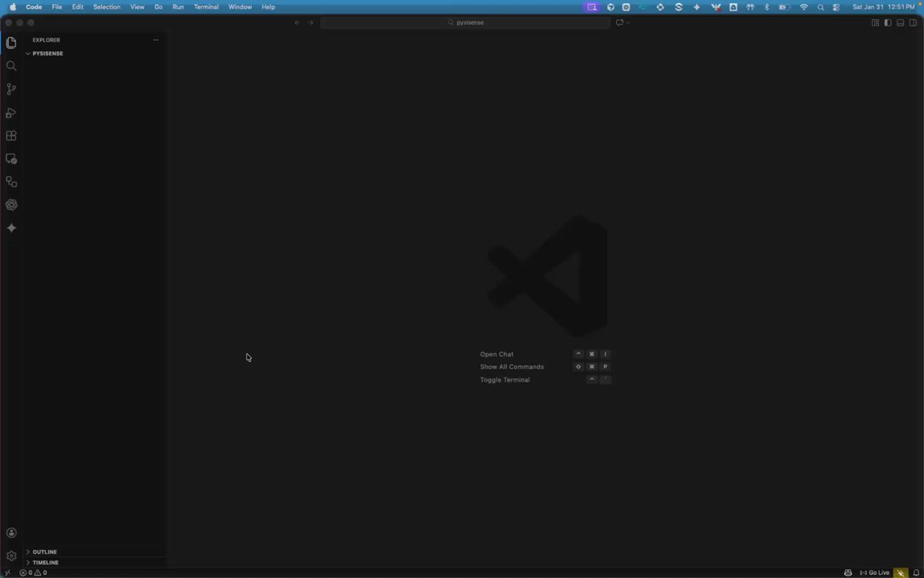924x578 pixels.
Task: Open the Go menu
Action: tap(159, 7)
